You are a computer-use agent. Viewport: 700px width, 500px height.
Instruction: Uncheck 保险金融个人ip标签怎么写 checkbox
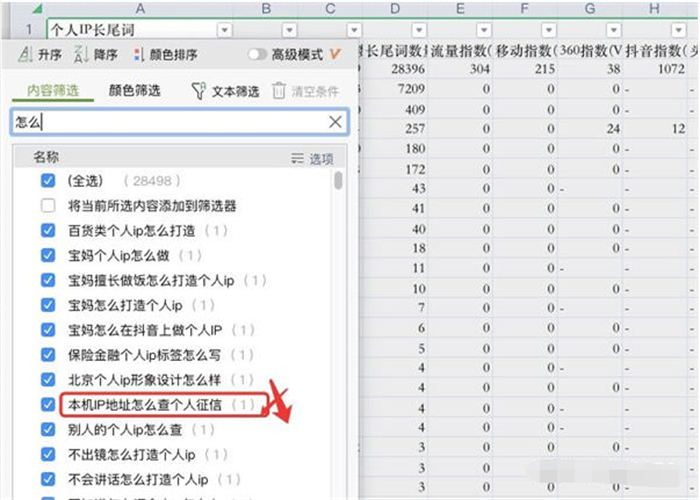click(48, 355)
